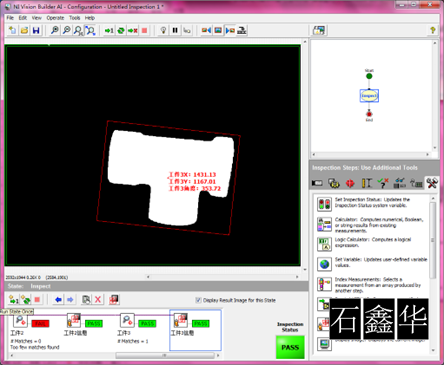The image size is (444, 365).
Task: Switch to Communicate steps tab
Action: (x=416, y=183)
